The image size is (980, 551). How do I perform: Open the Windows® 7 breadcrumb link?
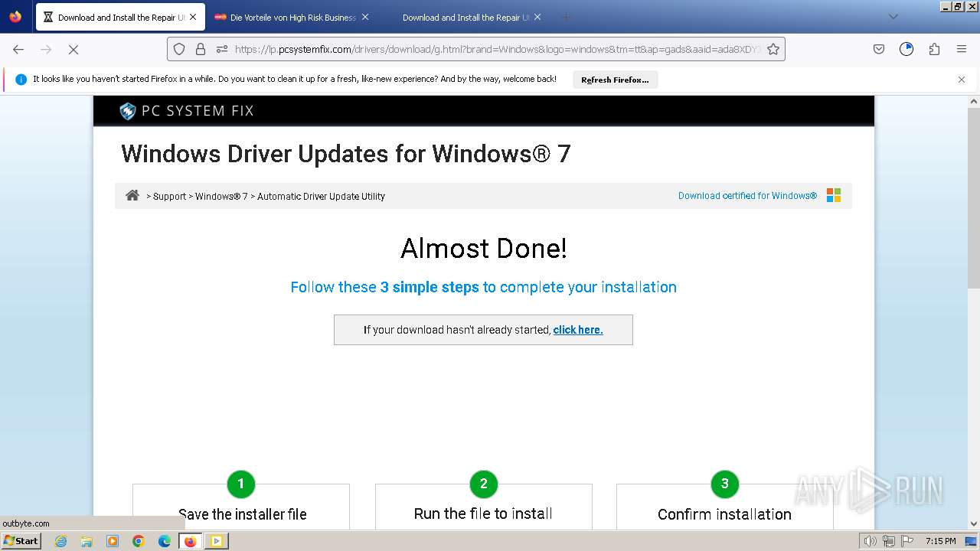click(x=221, y=197)
